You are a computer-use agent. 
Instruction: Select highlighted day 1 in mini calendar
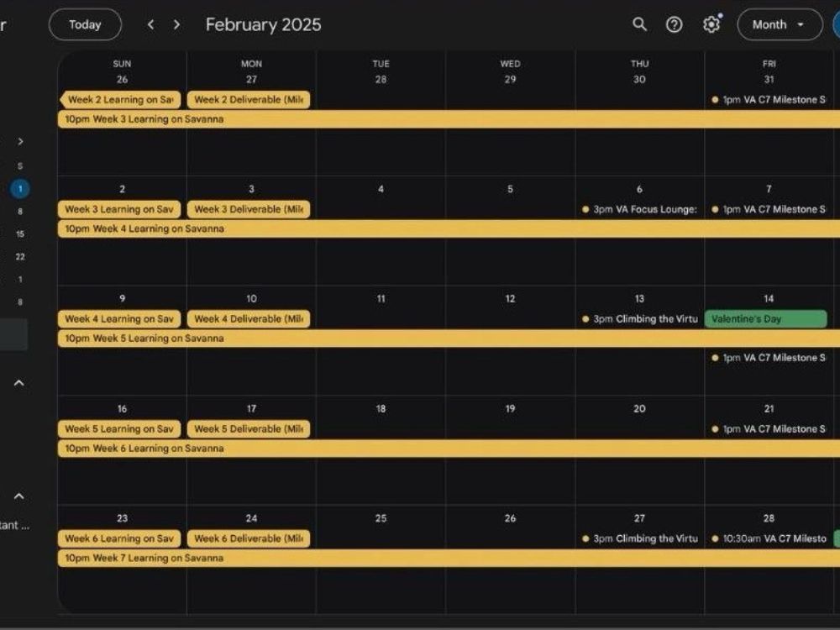(20, 188)
